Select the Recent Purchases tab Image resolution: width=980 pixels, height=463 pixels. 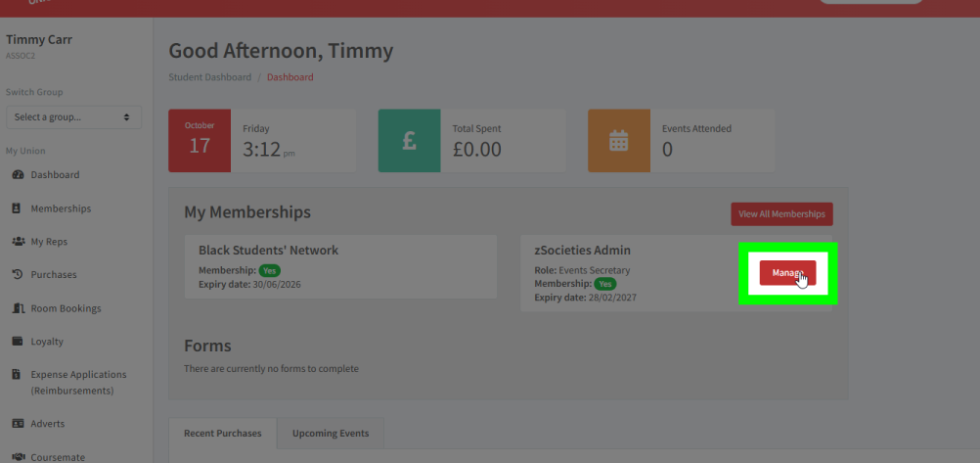pos(222,433)
